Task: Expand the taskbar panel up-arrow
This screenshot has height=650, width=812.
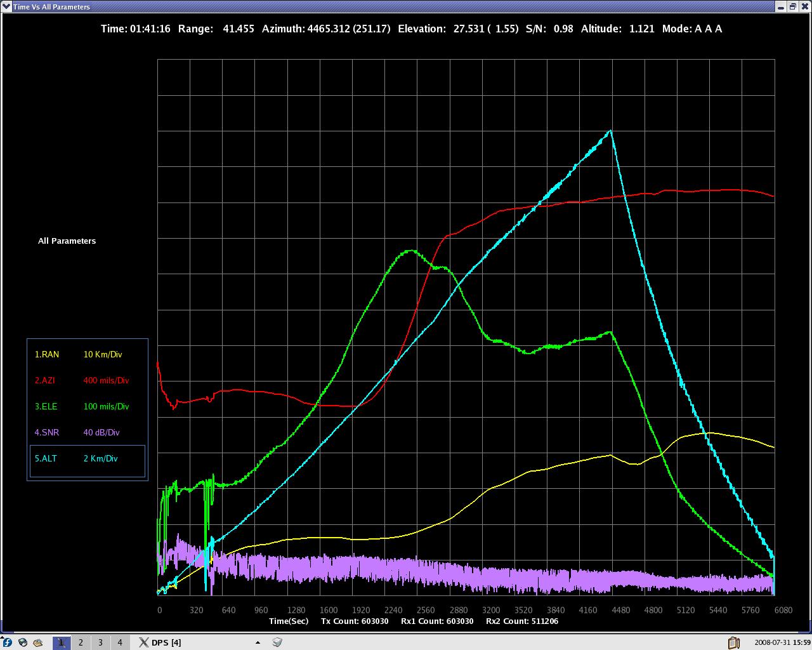Action: (x=258, y=642)
